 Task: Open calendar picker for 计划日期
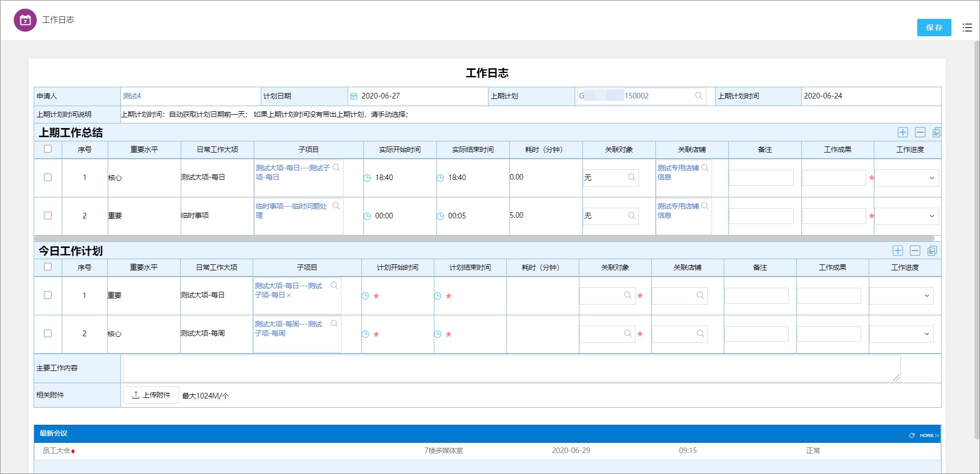[x=354, y=96]
